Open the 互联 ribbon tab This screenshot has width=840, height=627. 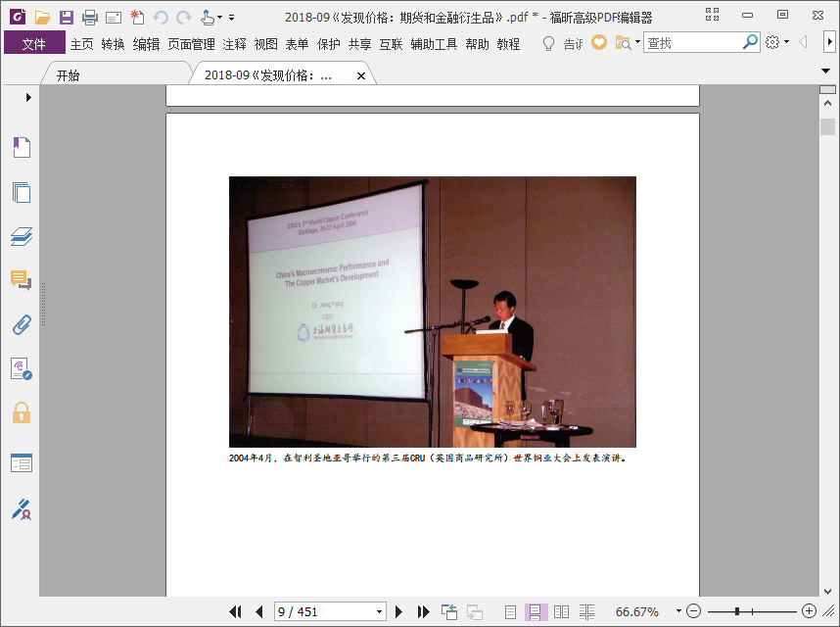coord(391,44)
